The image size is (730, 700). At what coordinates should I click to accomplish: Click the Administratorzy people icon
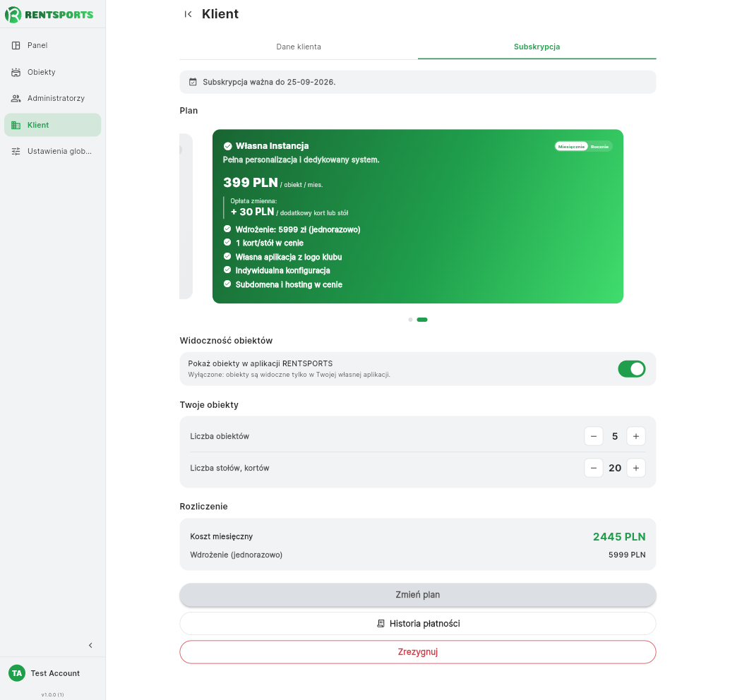(16, 98)
